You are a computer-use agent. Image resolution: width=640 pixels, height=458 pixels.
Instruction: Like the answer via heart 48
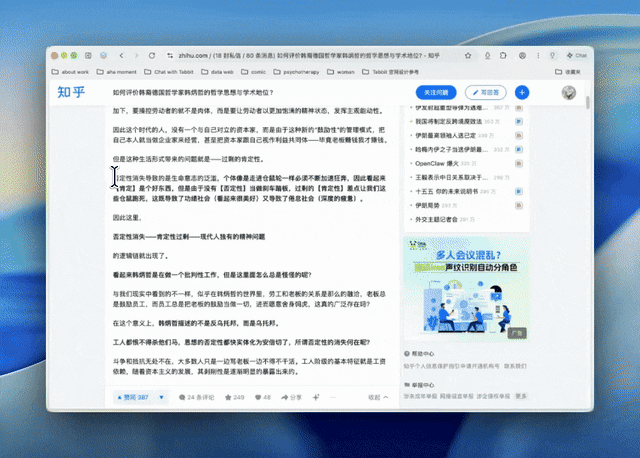[x=263, y=397]
